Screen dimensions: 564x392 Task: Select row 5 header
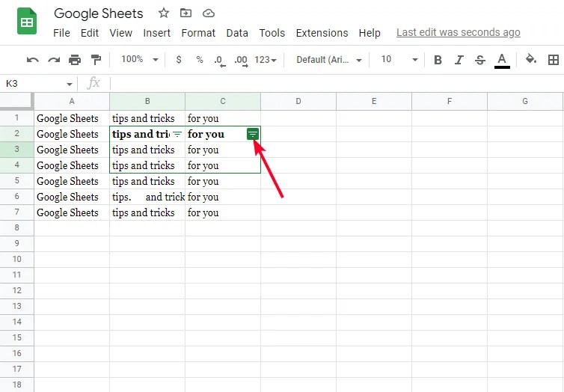click(17, 181)
